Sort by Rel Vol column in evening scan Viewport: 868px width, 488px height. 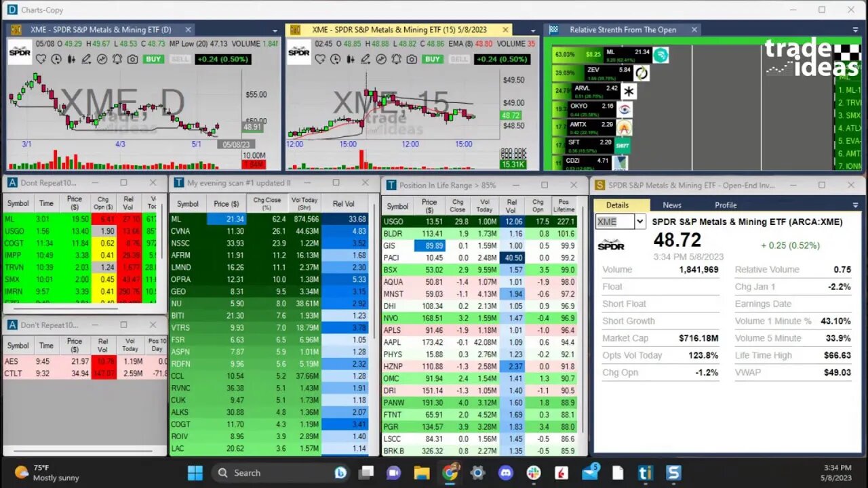[x=343, y=204]
